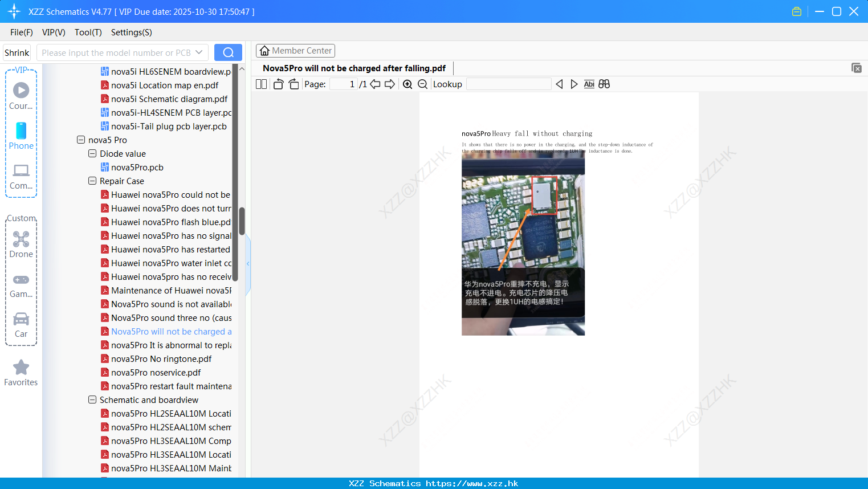Open Maintenance of Huawei nova5Pro case

(x=166, y=290)
